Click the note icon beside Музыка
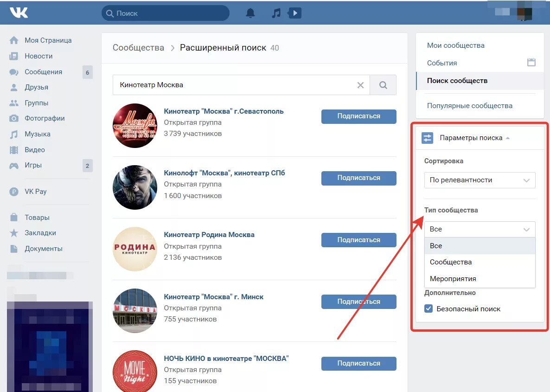The image size is (550, 392). coord(13,134)
